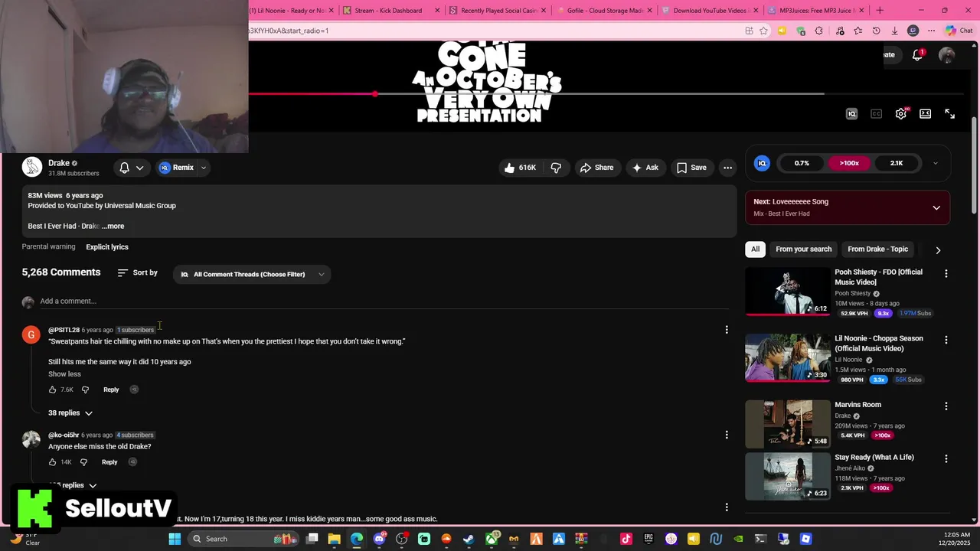This screenshot has width=980, height=551.
Task: Open Lil Noonie Choppa Season thumbnail
Action: click(x=788, y=357)
